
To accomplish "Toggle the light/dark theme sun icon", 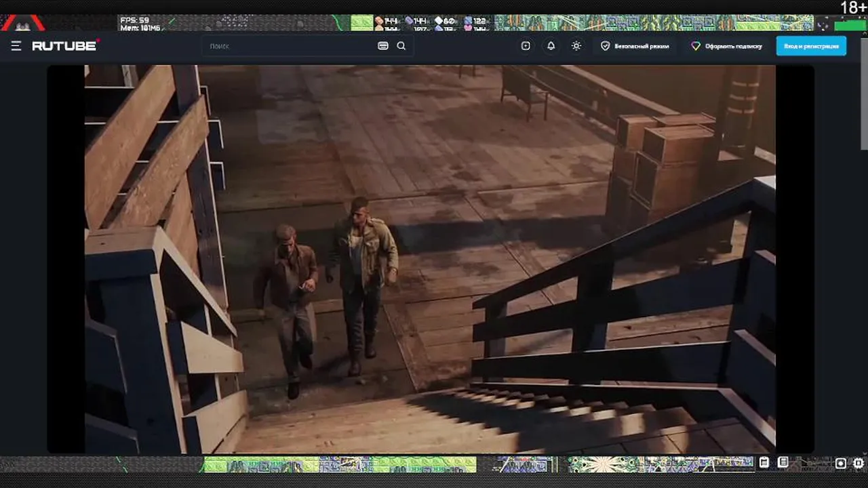I will pyautogui.click(x=576, y=46).
